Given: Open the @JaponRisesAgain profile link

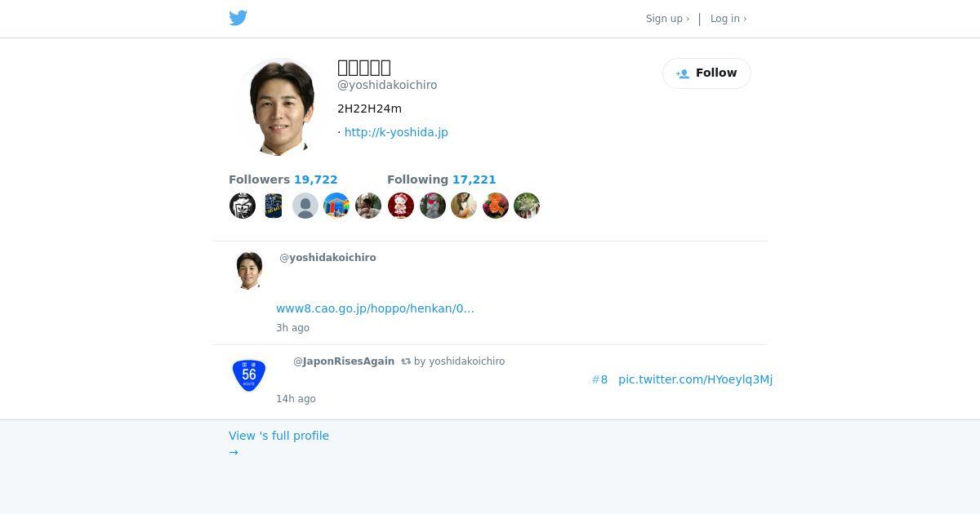Looking at the screenshot, I should tap(344, 361).
